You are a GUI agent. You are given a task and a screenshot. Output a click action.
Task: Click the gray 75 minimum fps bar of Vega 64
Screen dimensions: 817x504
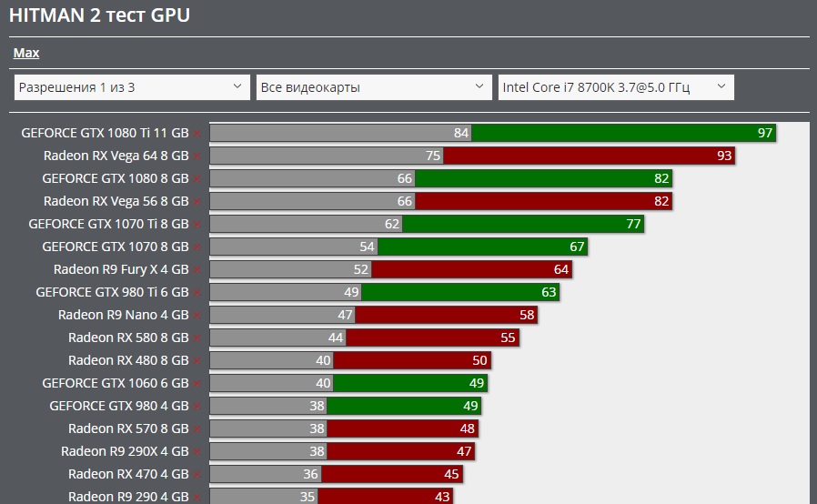point(327,156)
